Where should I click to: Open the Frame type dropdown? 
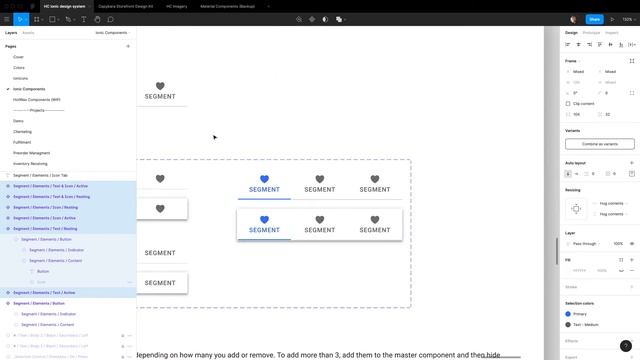(x=573, y=61)
